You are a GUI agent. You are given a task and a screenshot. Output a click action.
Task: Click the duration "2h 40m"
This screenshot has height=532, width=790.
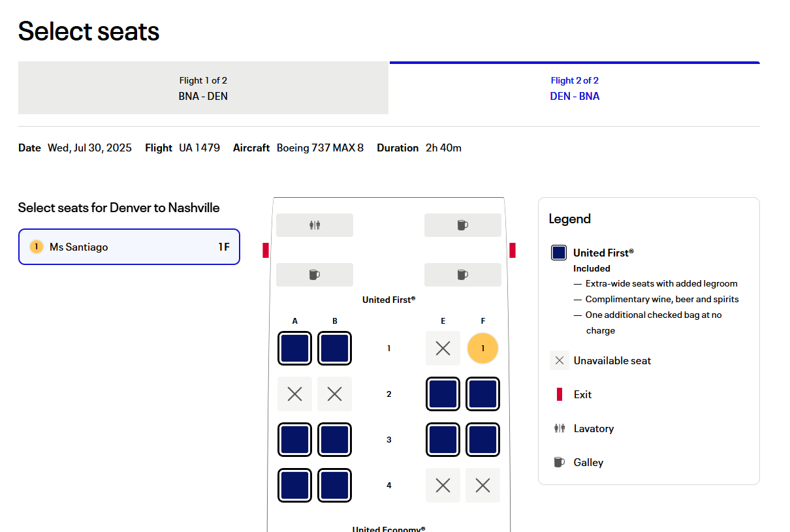443,148
